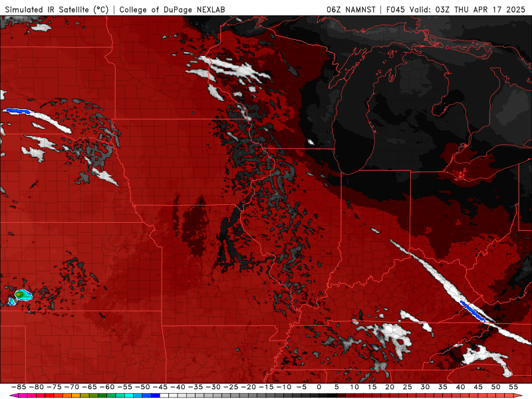Click the 'Valid: 03Z THU APR 17 2025' text
Viewport: 532px width, 399px height.
point(467,9)
